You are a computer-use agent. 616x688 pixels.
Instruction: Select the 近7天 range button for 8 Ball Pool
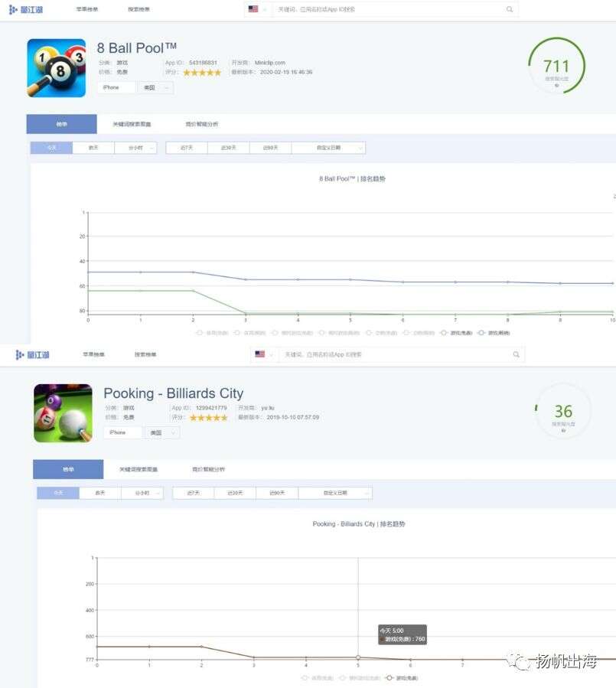(187, 148)
